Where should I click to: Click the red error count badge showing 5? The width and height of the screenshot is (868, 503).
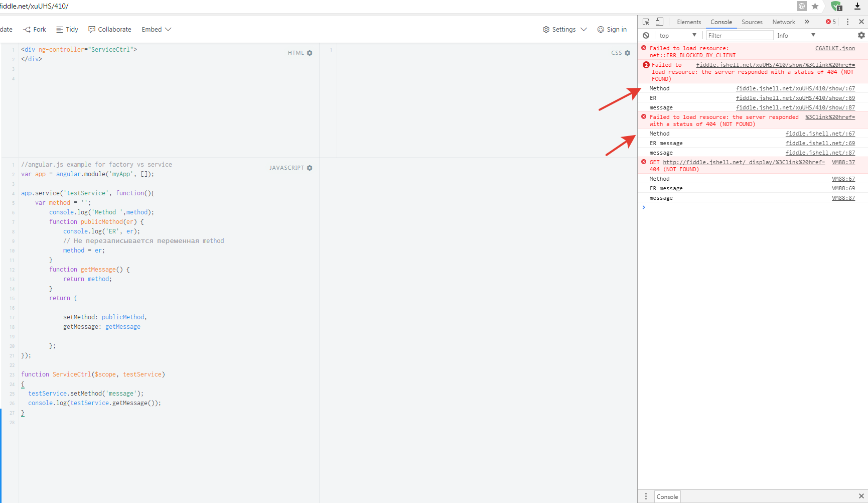point(831,22)
